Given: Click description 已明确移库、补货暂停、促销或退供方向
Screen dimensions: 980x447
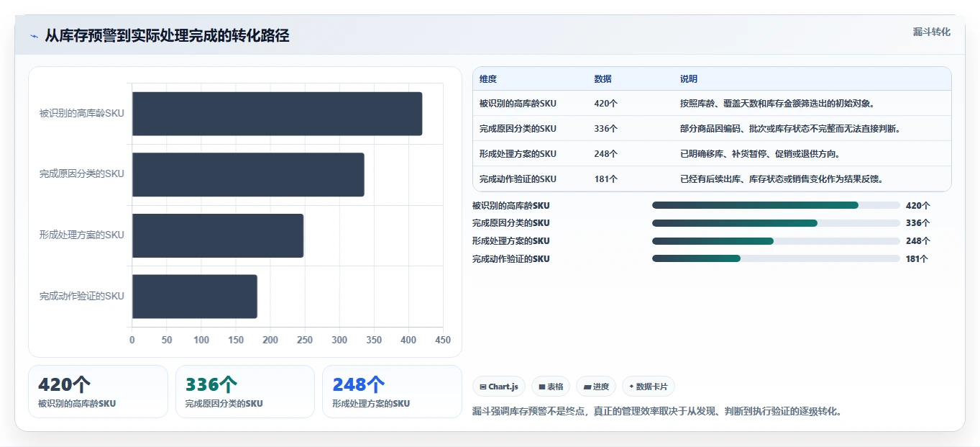Looking at the screenshot, I should pyautogui.click(x=760, y=154).
